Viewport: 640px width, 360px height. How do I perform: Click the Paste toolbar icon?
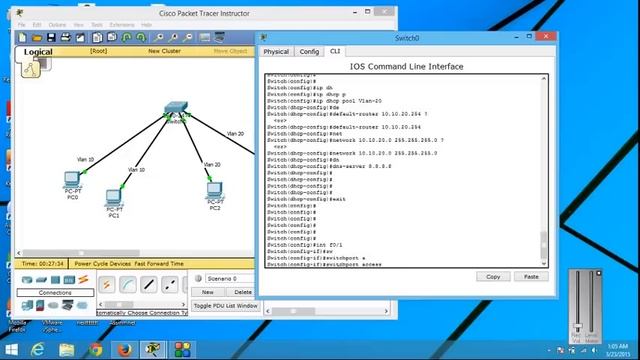[x=112, y=38]
